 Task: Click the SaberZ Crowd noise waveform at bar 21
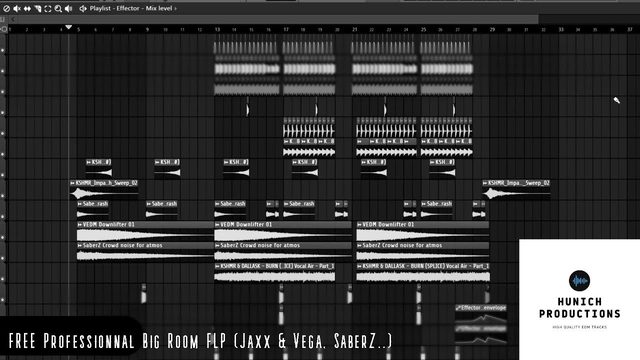point(423,256)
